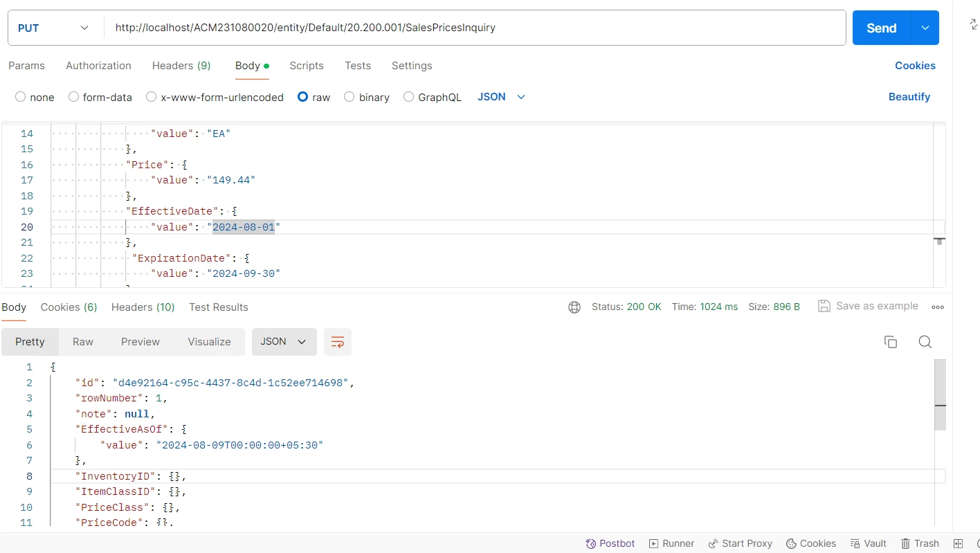Click the top-right sidebar arrows icon

(973, 24)
